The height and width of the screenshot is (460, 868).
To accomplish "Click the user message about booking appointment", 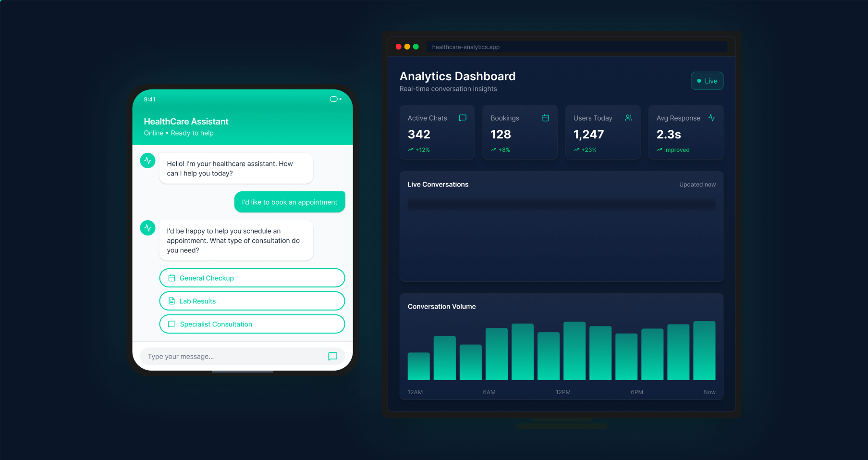I will [x=289, y=202].
